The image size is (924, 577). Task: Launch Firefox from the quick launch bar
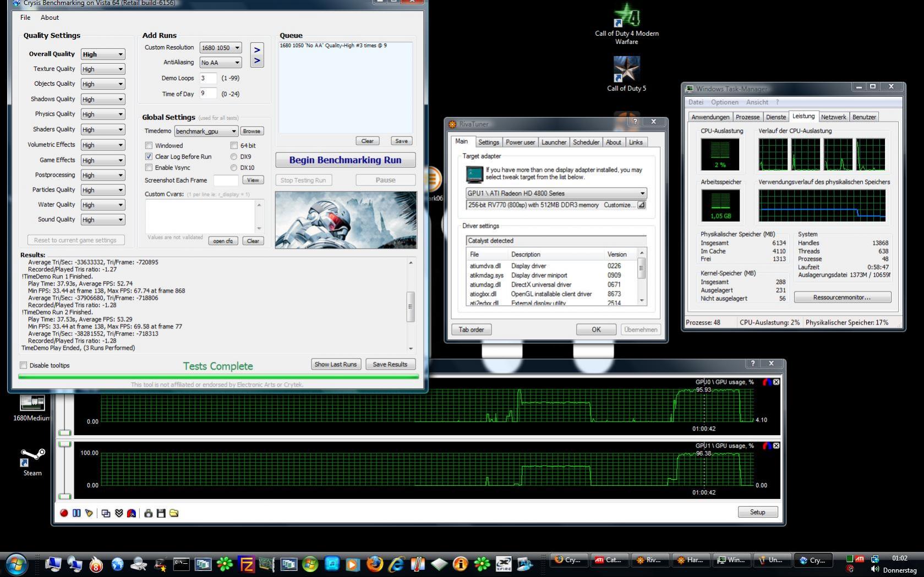coord(375,564)
